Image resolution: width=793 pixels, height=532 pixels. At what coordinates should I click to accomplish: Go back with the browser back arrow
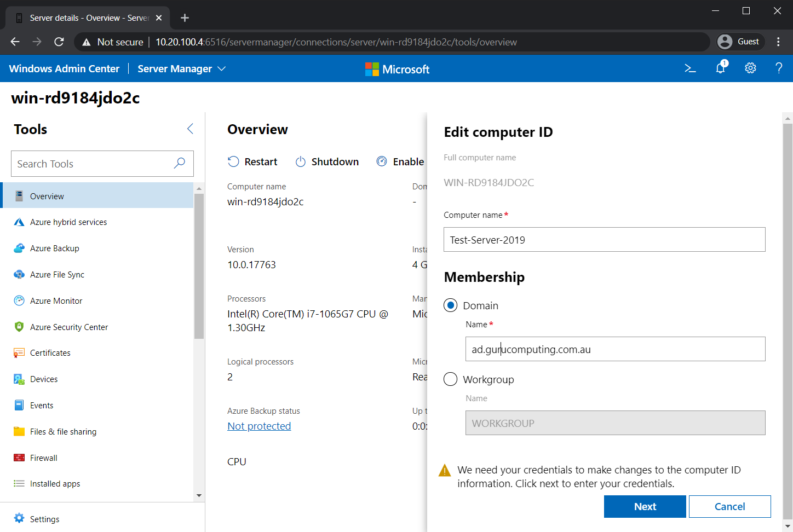pyautogui.click(x=15, y=42)
